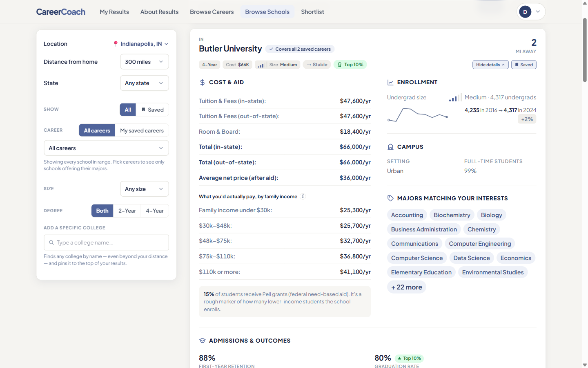The height and width of the screenshot is (368, 588).
Task: Open Browse Careers
Action: click(x=212, y=12)
